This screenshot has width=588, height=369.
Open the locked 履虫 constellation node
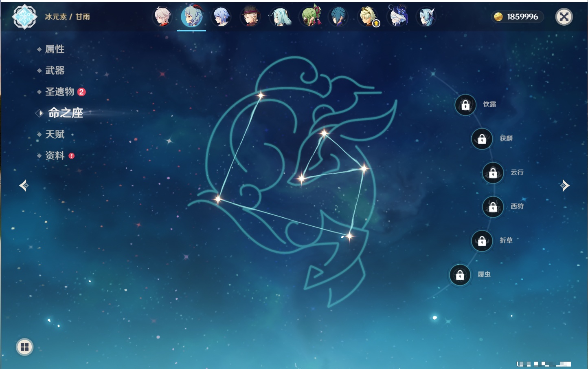460,275
